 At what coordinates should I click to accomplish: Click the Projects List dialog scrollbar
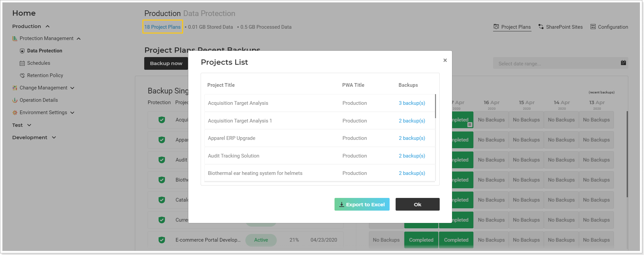point(435,106)
